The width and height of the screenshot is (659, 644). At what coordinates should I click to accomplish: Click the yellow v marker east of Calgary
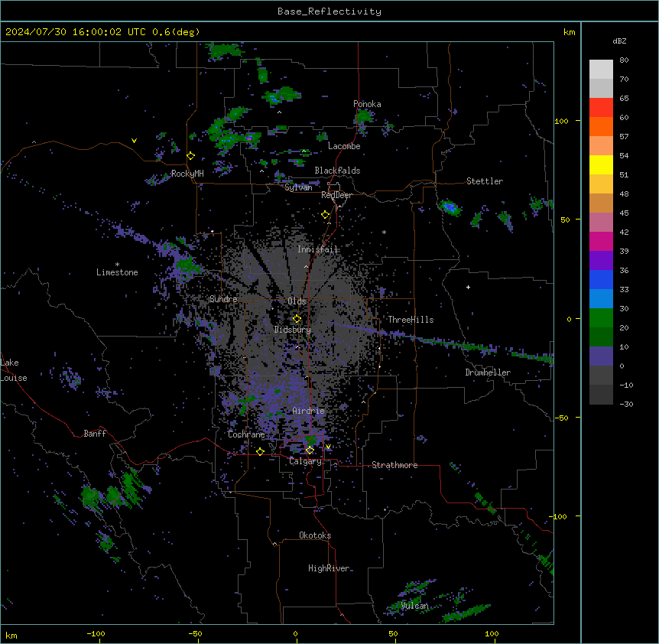coord(328,447)
